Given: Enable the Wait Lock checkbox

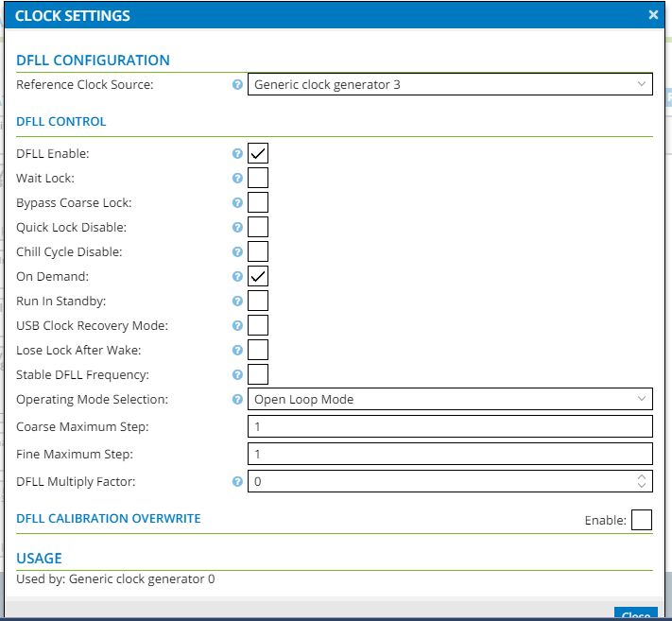Looking at the screenshot, I should tap(258, 178).
